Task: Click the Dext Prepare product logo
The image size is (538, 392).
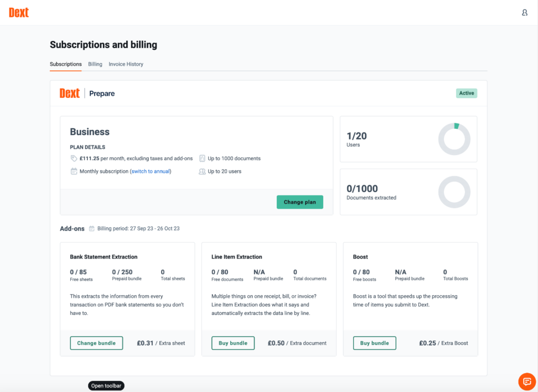Action: [87, 94]
